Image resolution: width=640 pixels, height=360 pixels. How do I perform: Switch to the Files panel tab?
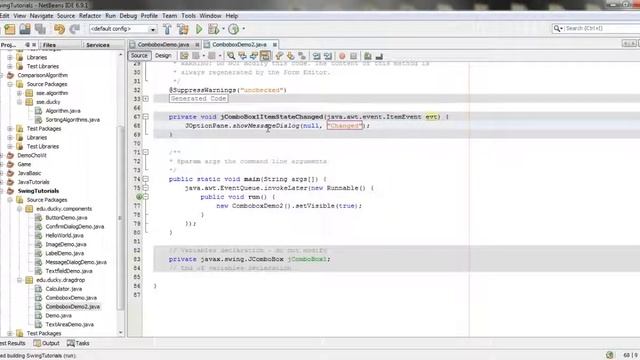49,45
